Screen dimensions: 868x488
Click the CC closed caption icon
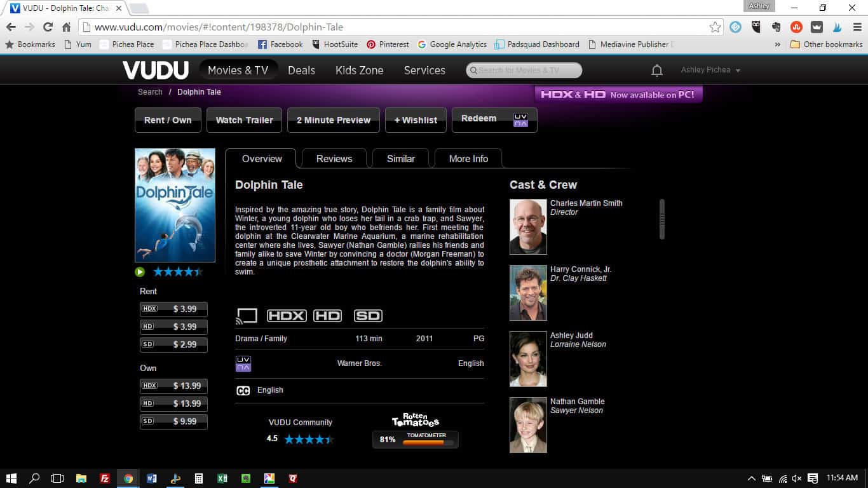tap(243, 391)
